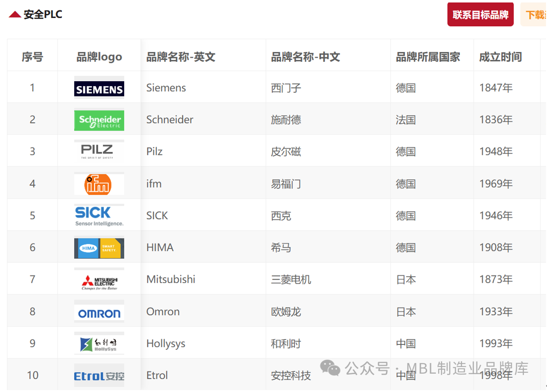Click the 西门子 Chinese name cell
The height and width of the screenshot is (392, 547).
(x=328, y=88)
